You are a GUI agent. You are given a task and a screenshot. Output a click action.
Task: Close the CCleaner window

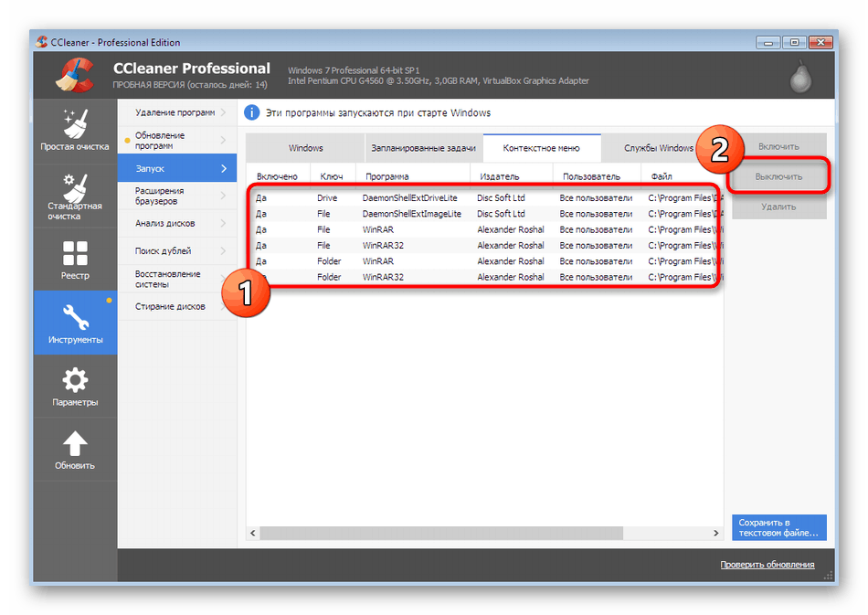(x=820, y=42)
